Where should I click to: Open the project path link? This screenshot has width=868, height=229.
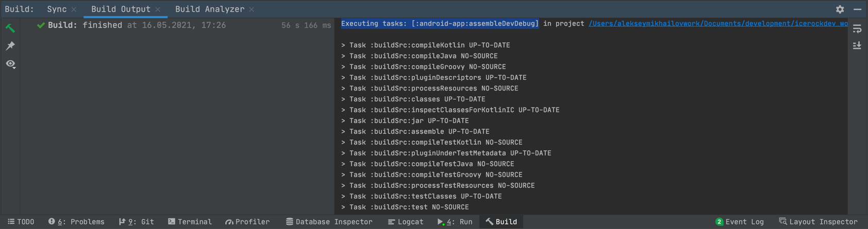pyautogui.click(x=717, y=24)
